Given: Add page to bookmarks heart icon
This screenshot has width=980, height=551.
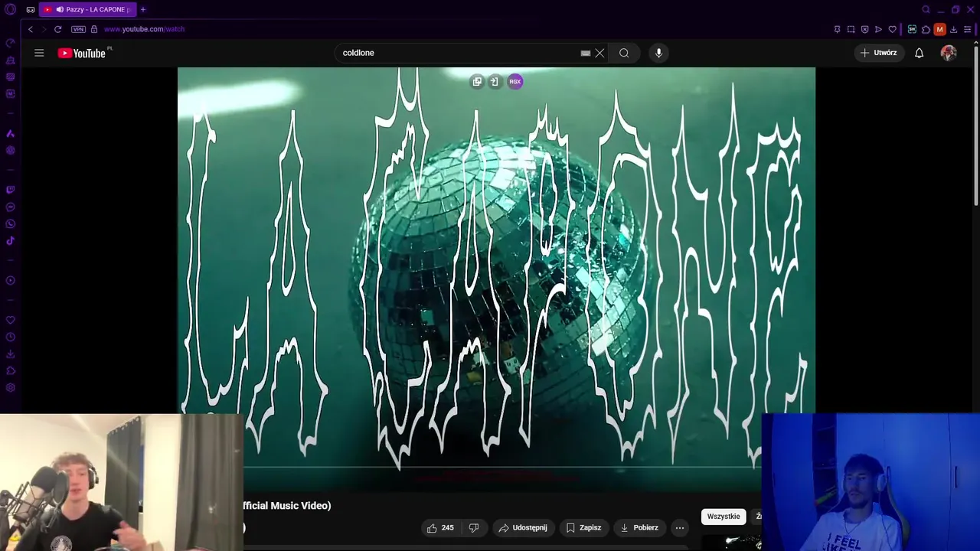Looking at the screenshot, I should point(892,29).
